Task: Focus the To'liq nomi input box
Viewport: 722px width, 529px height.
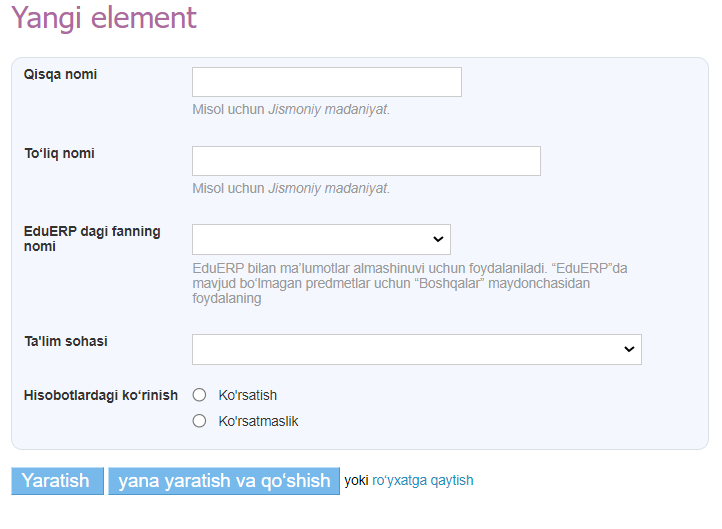Action: 366,161
